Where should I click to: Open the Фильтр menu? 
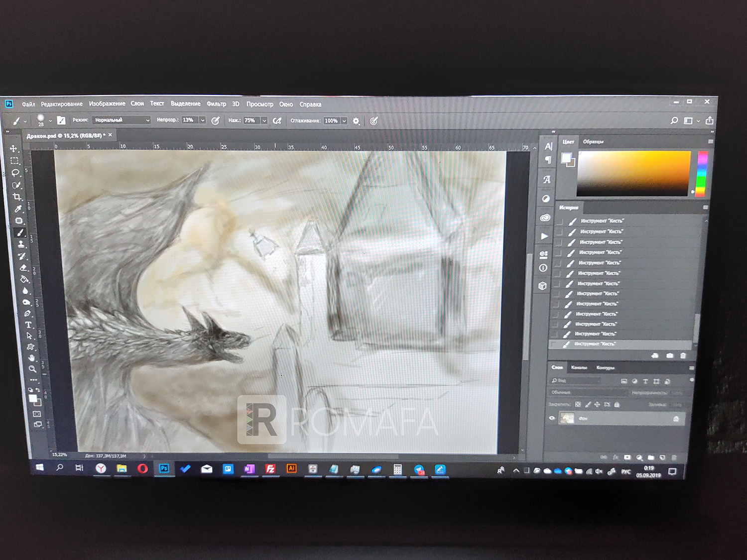click(217, 104)
